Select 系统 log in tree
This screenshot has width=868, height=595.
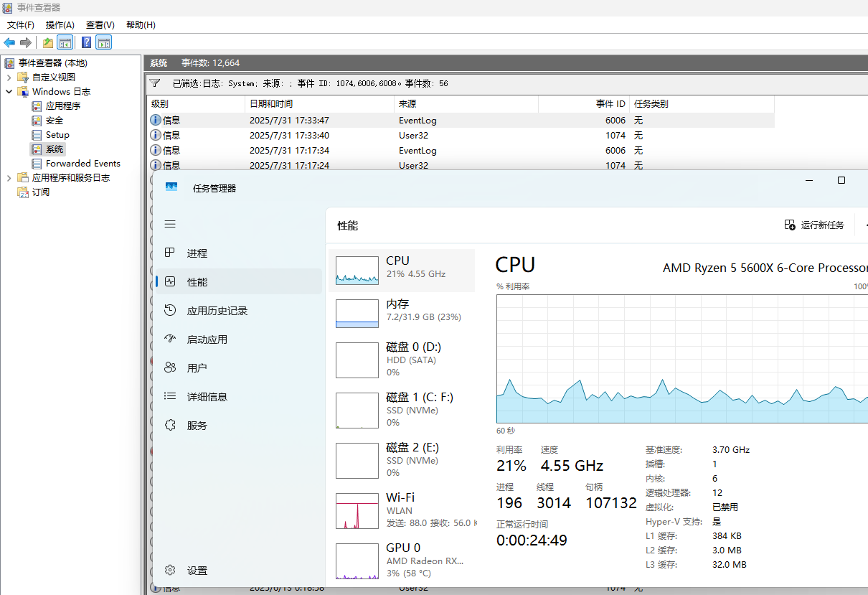tap(55, 149)
